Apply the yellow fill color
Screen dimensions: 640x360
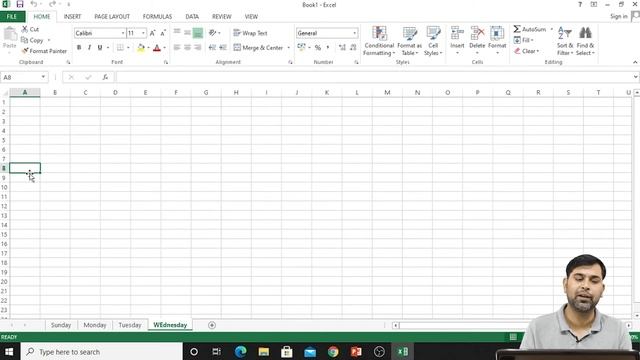pyautogui.click(x=141, y=48)
